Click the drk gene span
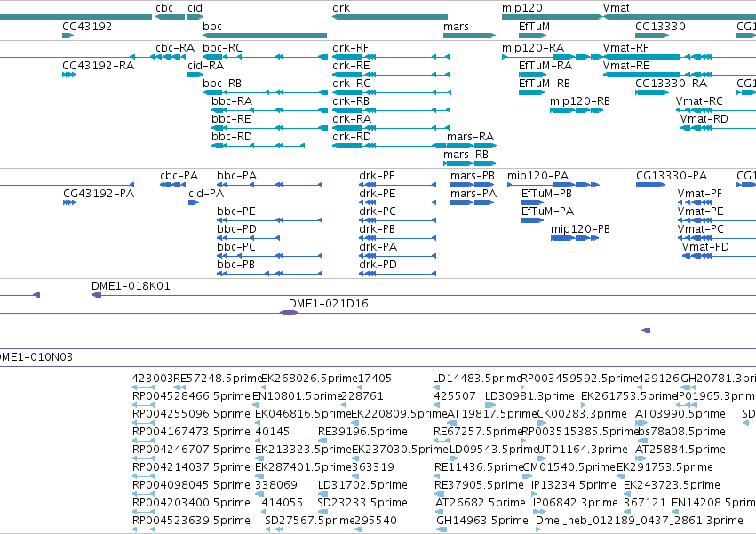This screenshot has width=756, height=534. tap(390, 17)
